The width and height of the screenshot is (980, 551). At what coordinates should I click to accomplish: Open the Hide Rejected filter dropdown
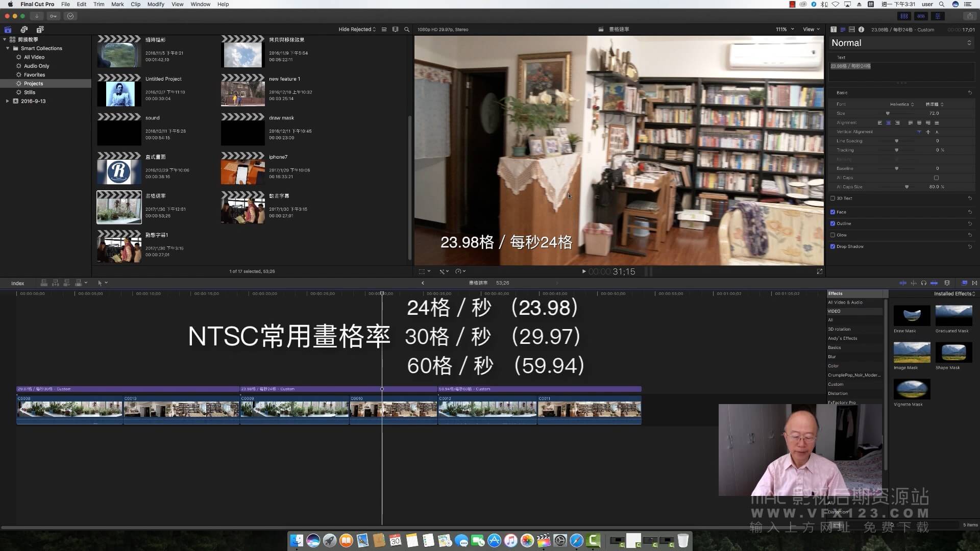pyautogui.click(x=357, y=30)
